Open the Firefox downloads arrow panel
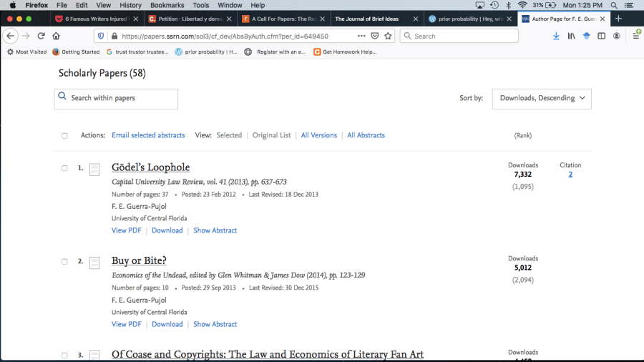 (556, 36)
